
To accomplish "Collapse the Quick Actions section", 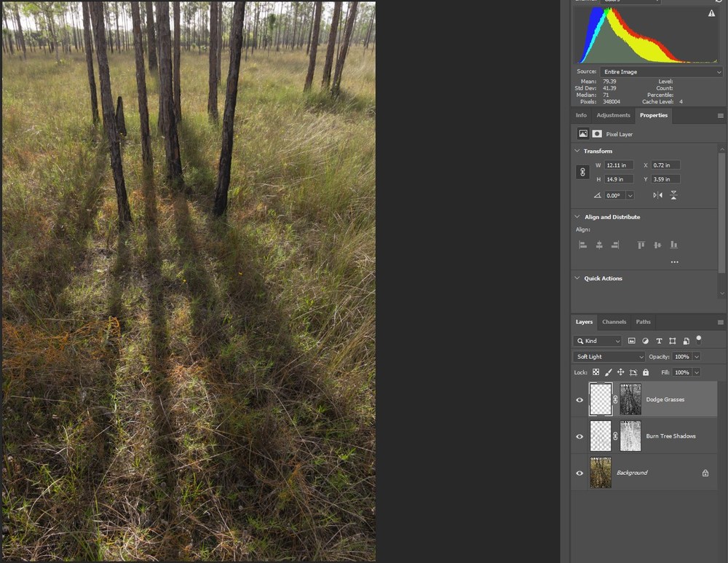I will point(577,278).
